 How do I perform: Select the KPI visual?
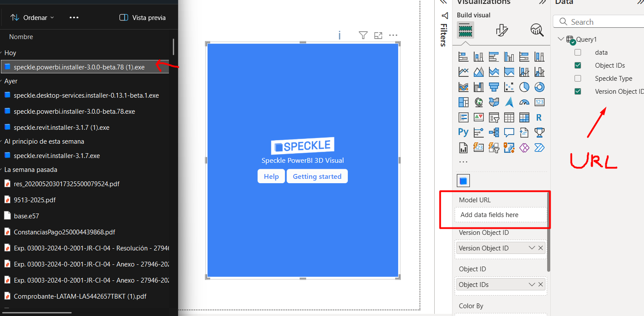point(479,117)
